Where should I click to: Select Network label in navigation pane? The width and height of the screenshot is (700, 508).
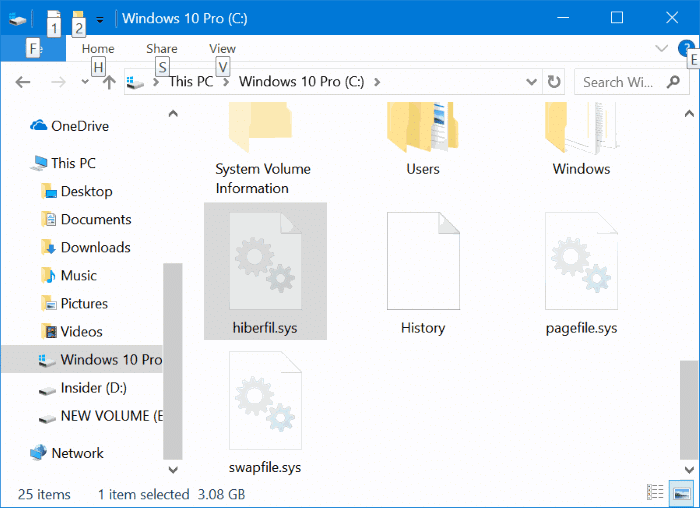point(78,453)
